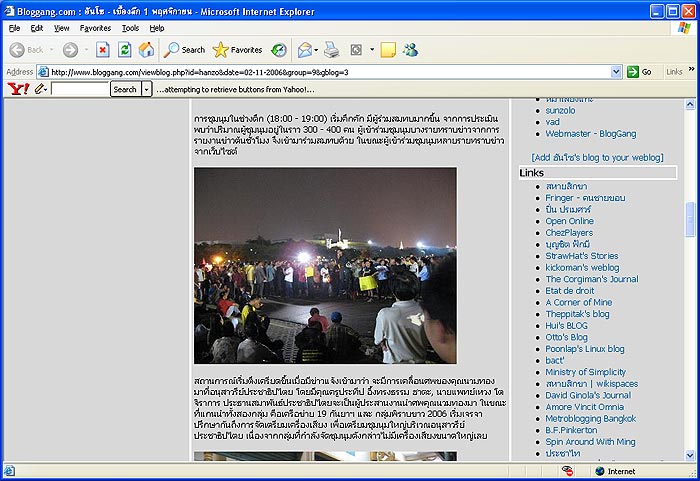Open the Metroblogging Bangkok link

[591, 418]
